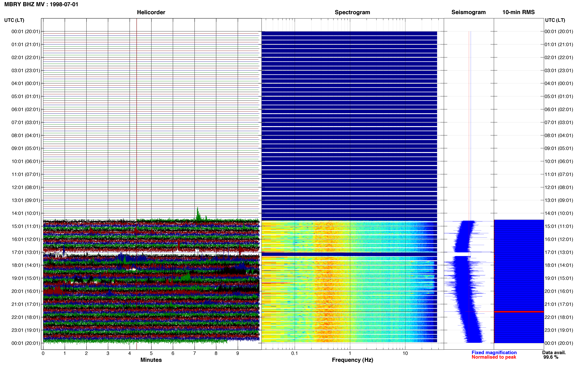Click the 8 tick label on the Minutes axis

click(x=216, y=353)
